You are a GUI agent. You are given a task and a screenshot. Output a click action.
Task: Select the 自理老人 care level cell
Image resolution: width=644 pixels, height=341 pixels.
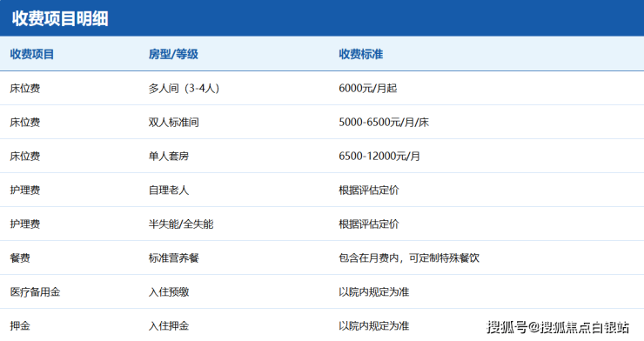(169, 191)
